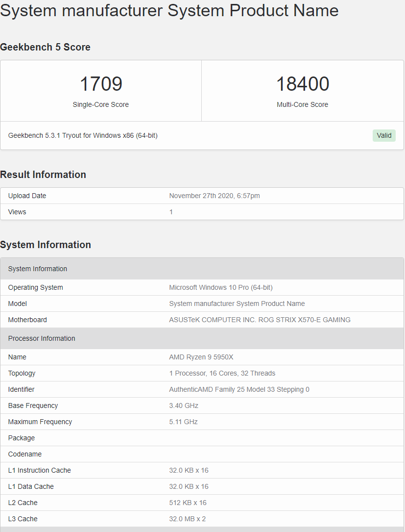Image resolution: width=405 pixels, height=532 pixels.
Task: Click the Codename row label
Action: [x=25, y=455]
